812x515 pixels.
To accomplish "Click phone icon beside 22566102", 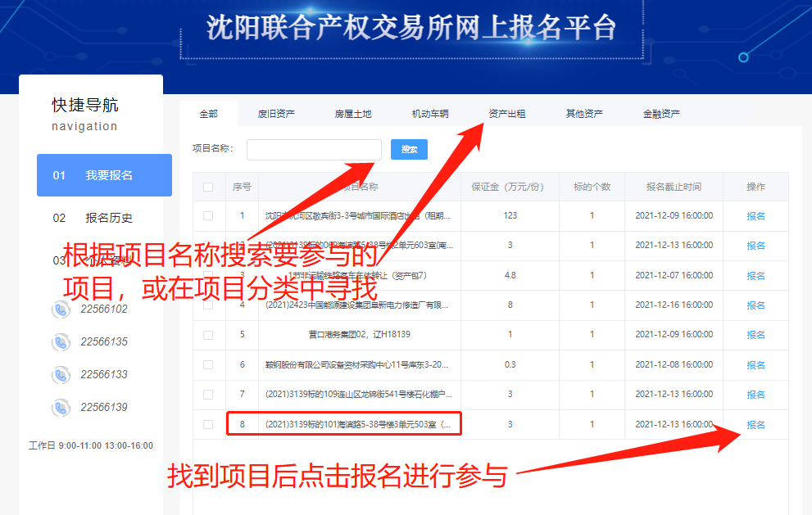I will point(61,309).
